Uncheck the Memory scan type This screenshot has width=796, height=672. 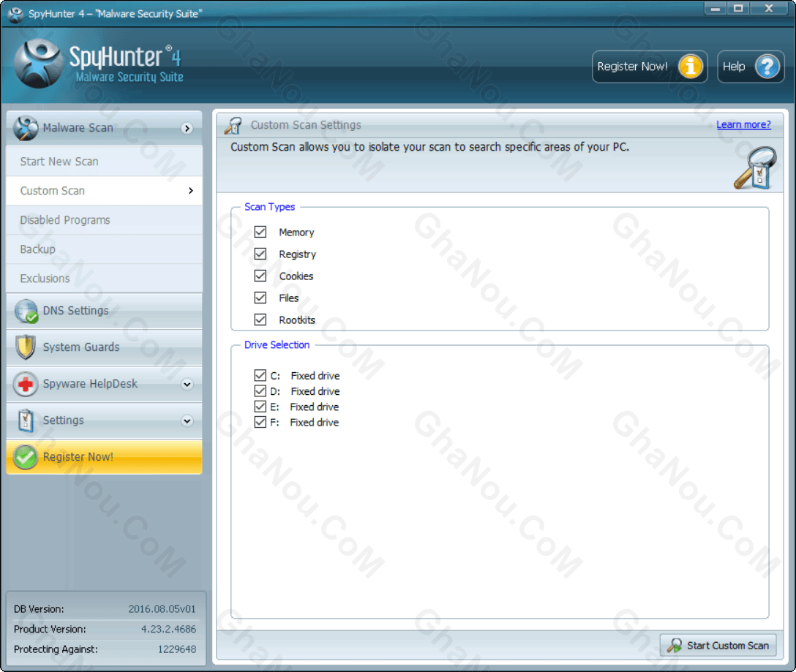(260, 232)
